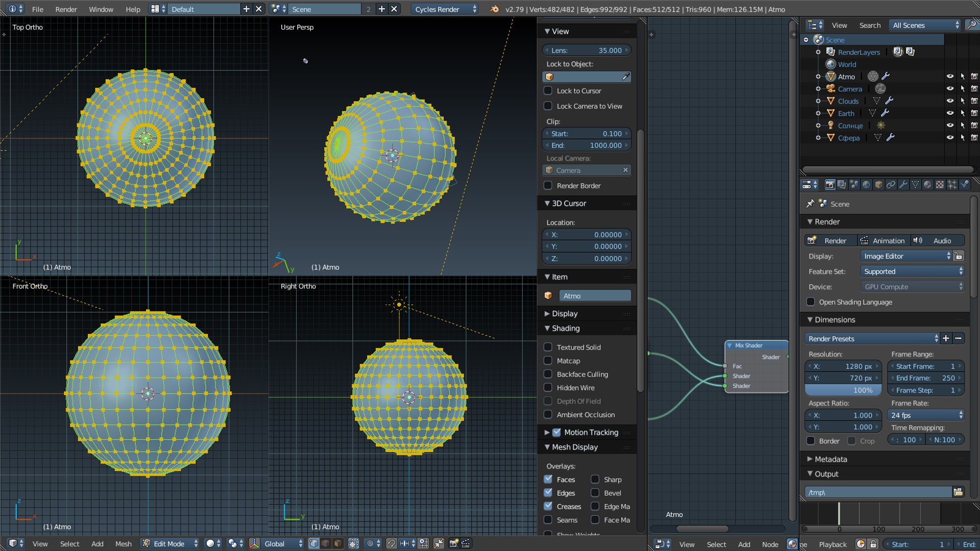Select vertex select mode in 3D header

coord(313,544)
